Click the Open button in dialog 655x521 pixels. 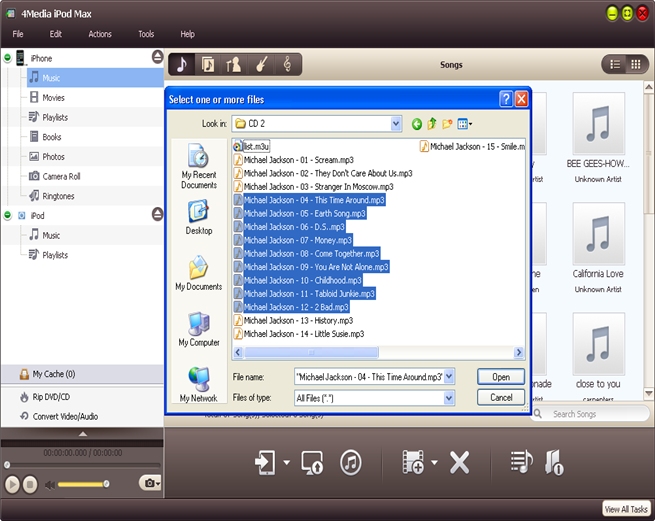point(500,377)
